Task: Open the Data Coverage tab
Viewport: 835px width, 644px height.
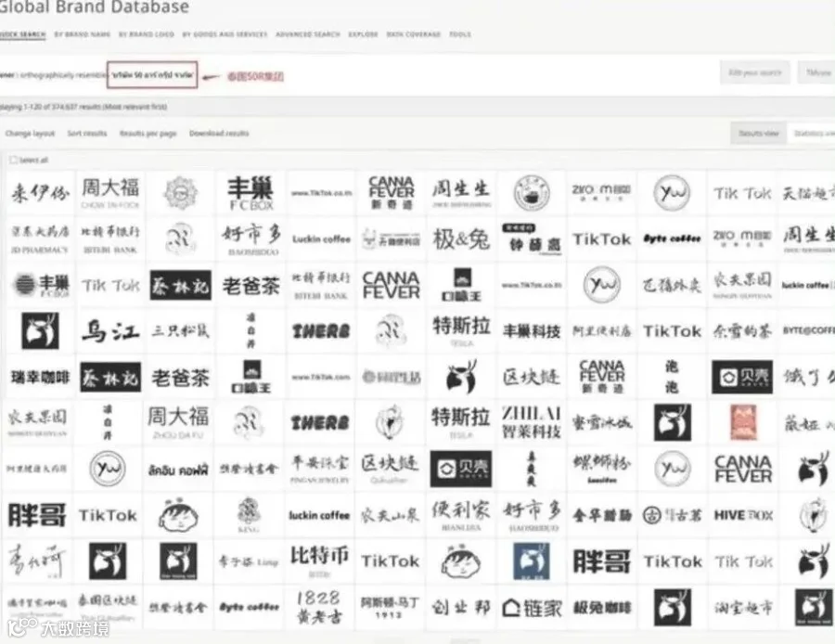Action: tap(413, 34)
